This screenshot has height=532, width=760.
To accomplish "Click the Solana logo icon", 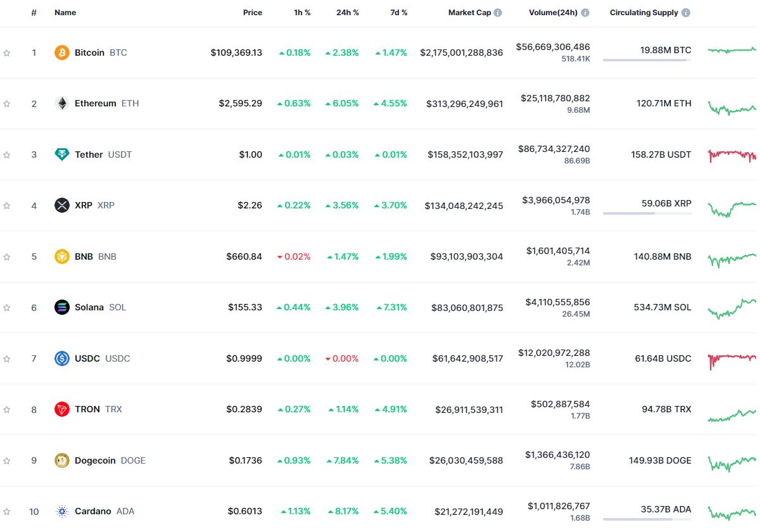I will [61, 307].
